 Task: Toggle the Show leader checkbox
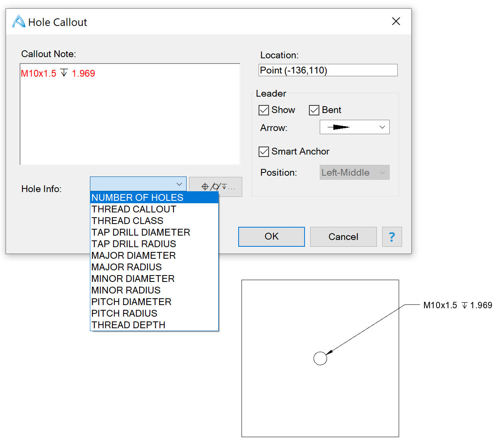point(264,110)
